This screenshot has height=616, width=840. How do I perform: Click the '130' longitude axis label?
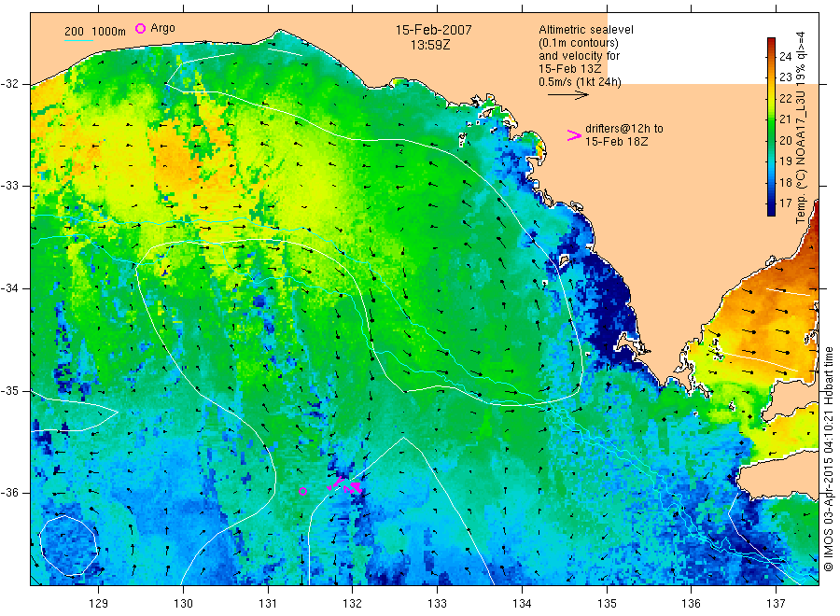click(183, 603)
